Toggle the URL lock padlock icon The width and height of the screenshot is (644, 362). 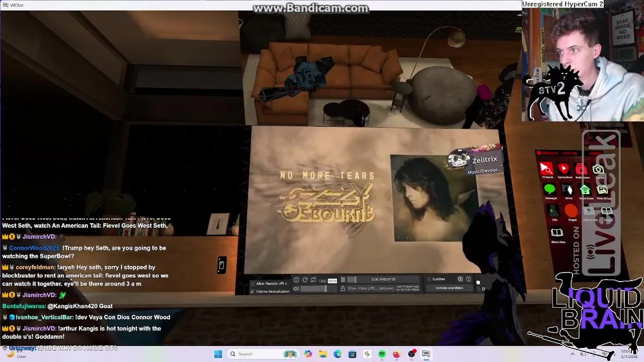point(343,289)
